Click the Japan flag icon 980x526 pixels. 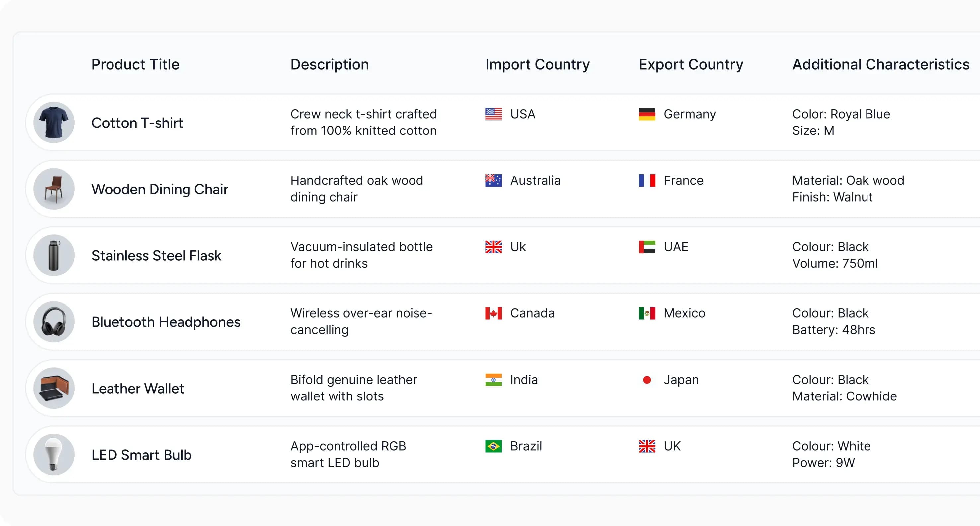pyautogui.click(x=647, y=380)
